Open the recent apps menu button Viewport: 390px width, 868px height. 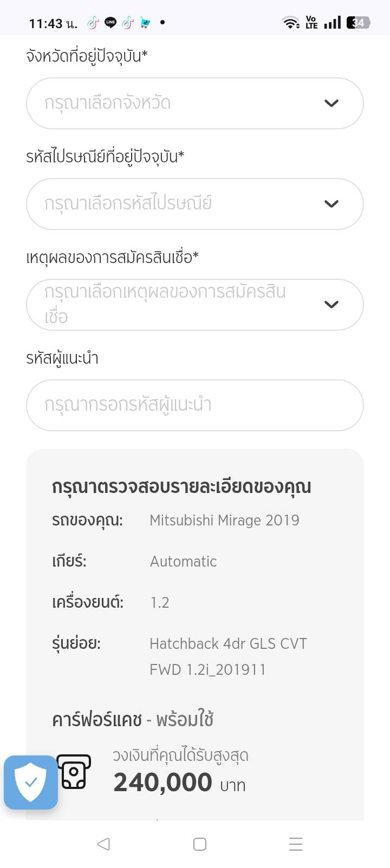pos(296,844)
